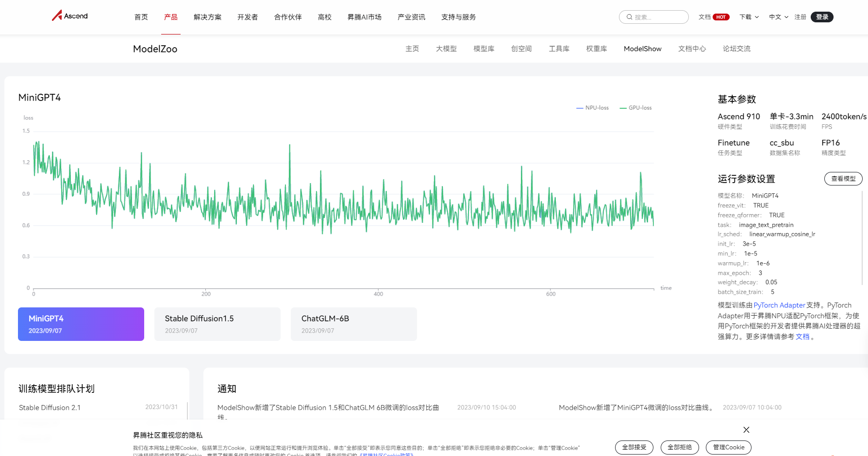Open the PyTorch Adapter link
The width and height of the screenshot is (868, 456).
tap(779, 305)
